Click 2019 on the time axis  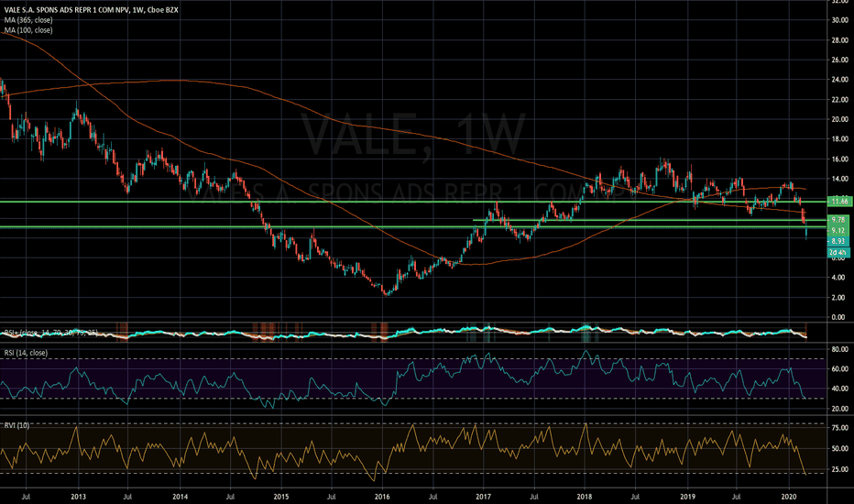click(687, 497)
